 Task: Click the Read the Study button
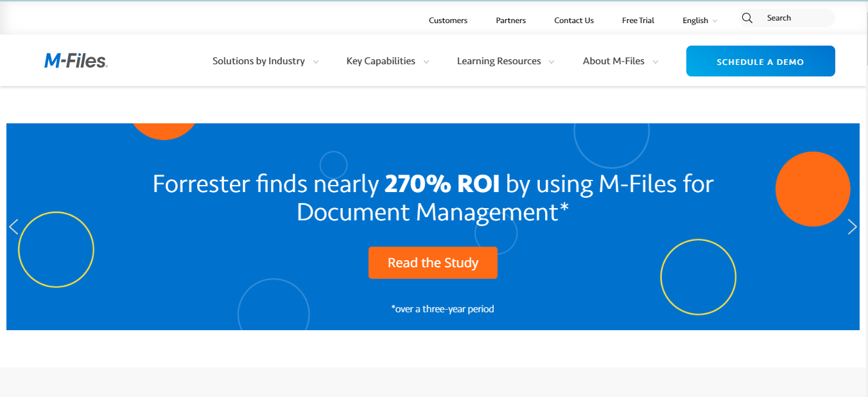coord(433,262)
